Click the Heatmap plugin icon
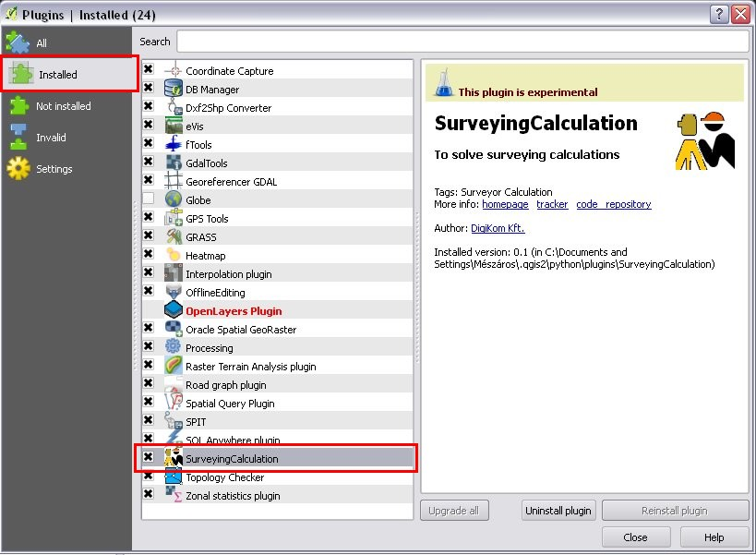Screen dimensions: 756x555 (171, 255)
